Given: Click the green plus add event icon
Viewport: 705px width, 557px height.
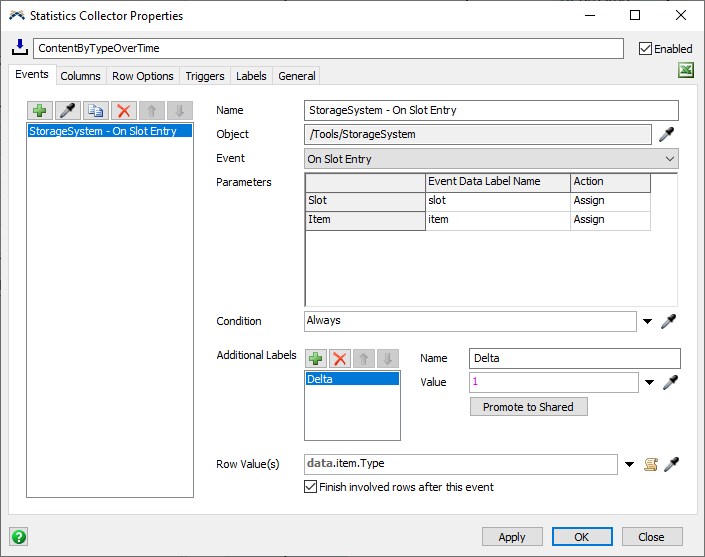Looking at the screenshot, I should coord(40,111).
